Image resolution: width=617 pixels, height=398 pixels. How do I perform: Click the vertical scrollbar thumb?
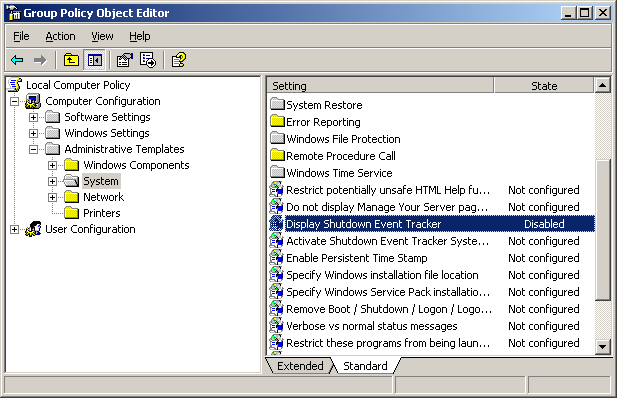(x=602, y=230)
